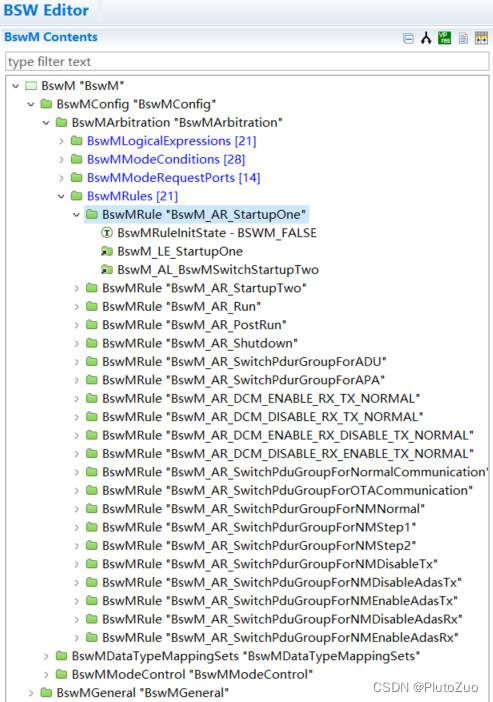Screen dimensions: 493x702
Task: Click the BswMRuleInitState parameter icon
Action: pos(107,233)
